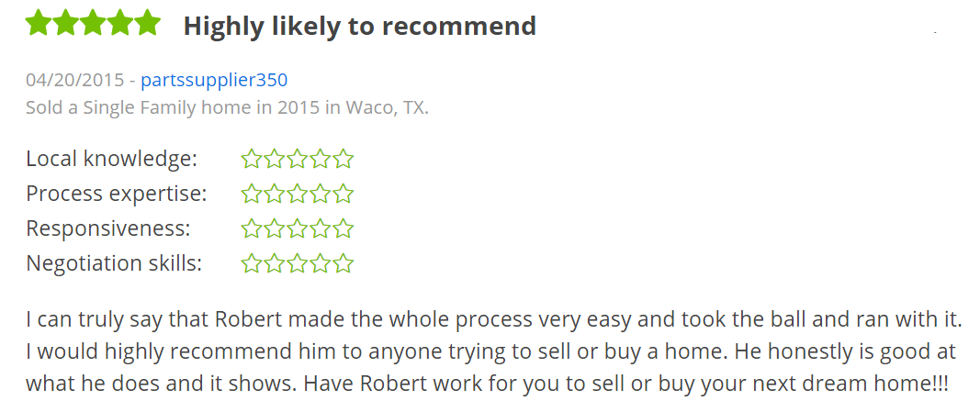Select fourth star of Responsiveness rating
The height and width of the screenshot is (412, 980).
point(320,228)
